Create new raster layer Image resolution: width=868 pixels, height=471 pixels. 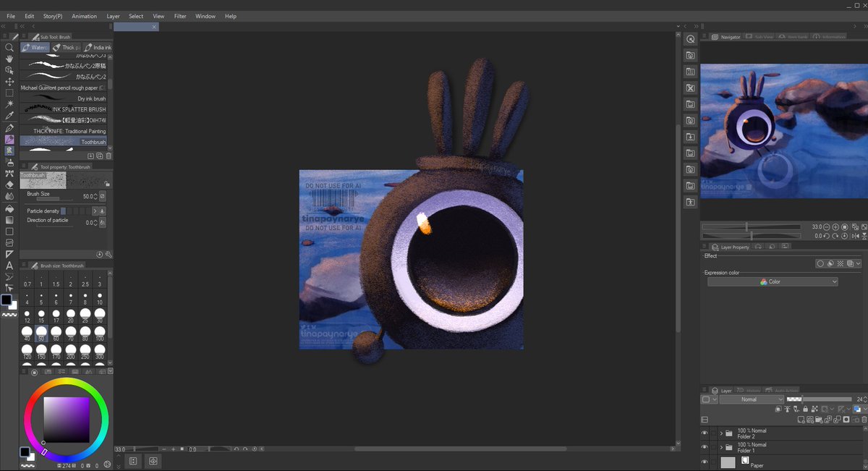point(801,420)
